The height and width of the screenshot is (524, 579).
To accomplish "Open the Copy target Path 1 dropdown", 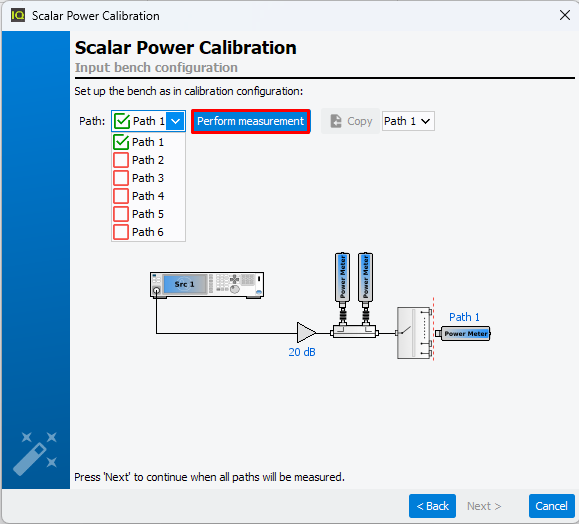I will click(x=408, y=121).
